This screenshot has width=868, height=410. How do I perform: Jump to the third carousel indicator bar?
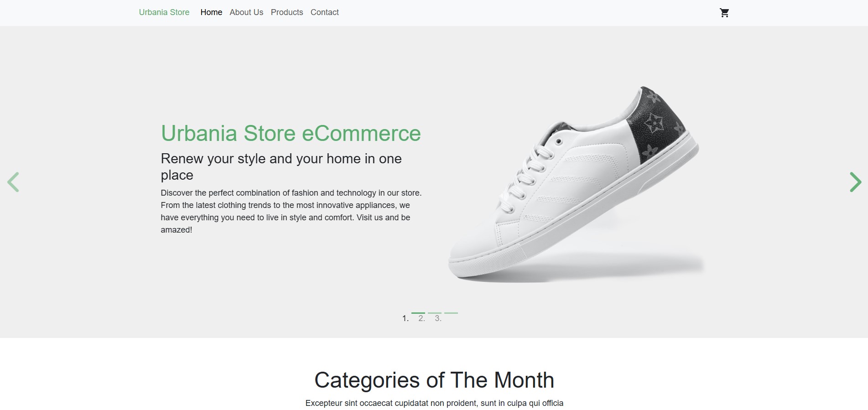451,313
